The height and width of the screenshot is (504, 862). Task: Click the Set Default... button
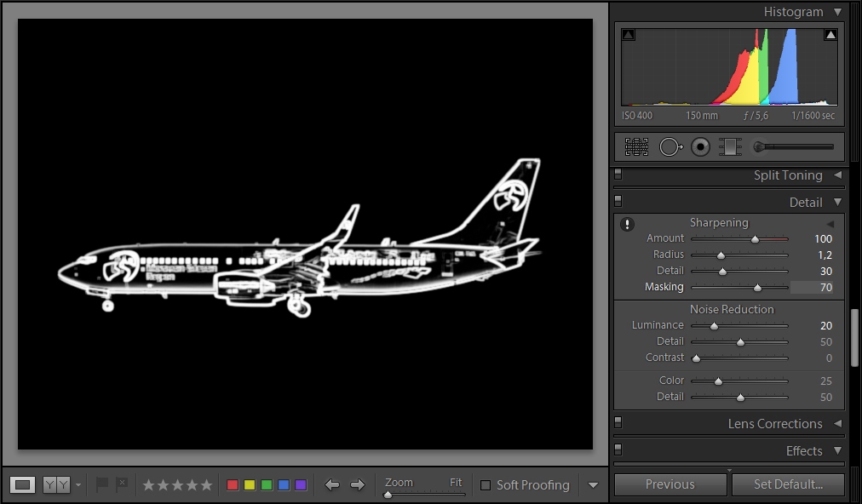[x=788, y=484]
